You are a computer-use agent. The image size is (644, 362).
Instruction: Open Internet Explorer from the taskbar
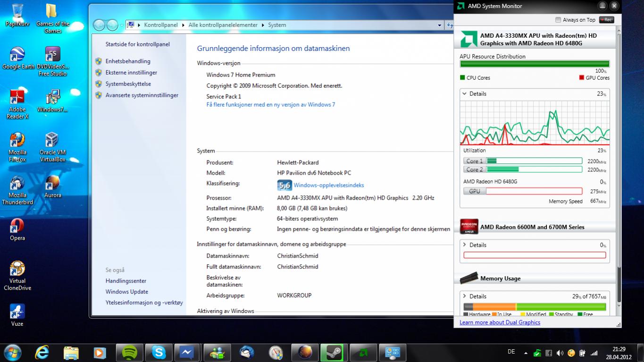tap(42, 352)
